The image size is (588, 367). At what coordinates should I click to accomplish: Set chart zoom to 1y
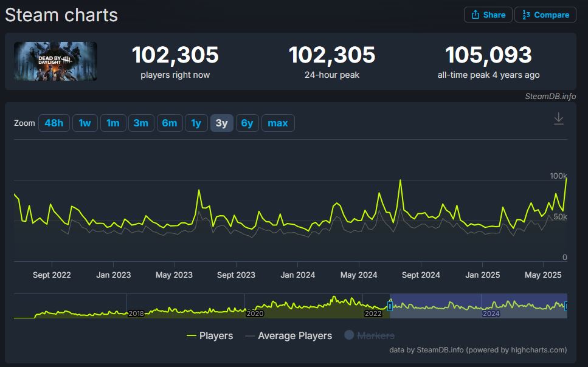tap(196, 123)
